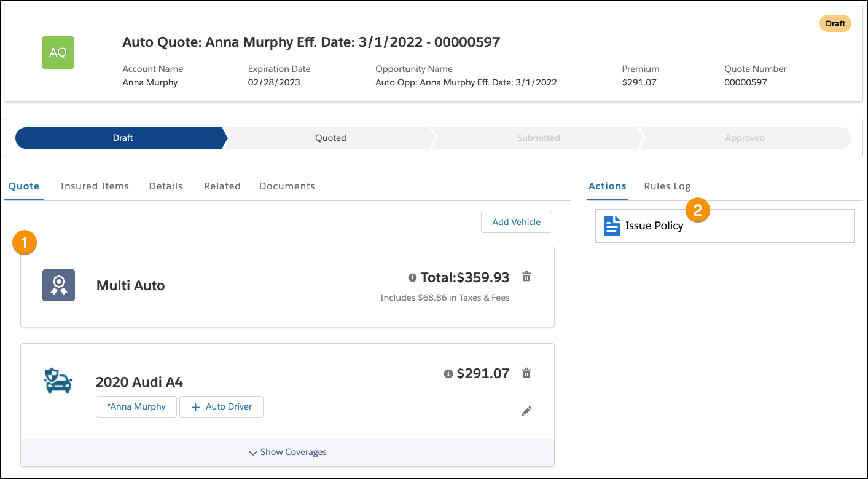
Task: Edit the Audi A4 with the pencil icon
Action: [x=526, y=411]
